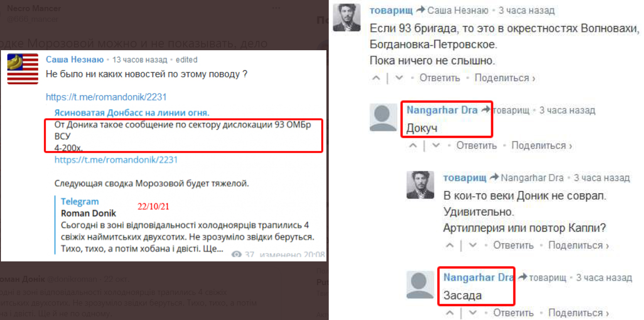
Task: Upvote the "Артиллерия или повтор Капли?" comment
Action: point(450,245)
